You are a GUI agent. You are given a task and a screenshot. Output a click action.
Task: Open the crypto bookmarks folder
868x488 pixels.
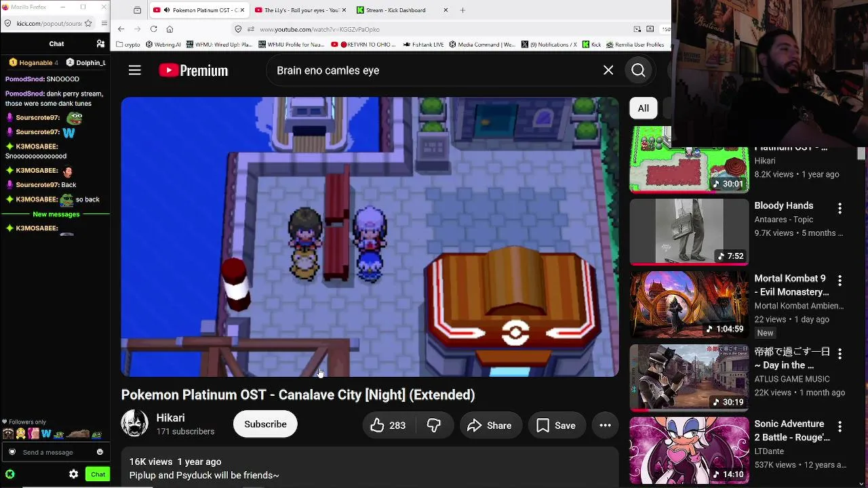point(128,45)
